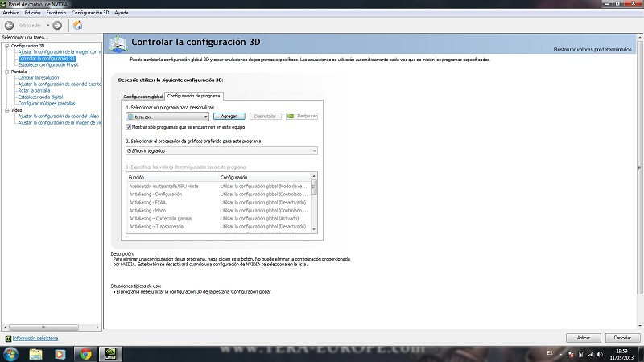The width and height of the screenshot is (644, 362).
Task: Show hidden tray icons arrow
Action: (561, 354)
